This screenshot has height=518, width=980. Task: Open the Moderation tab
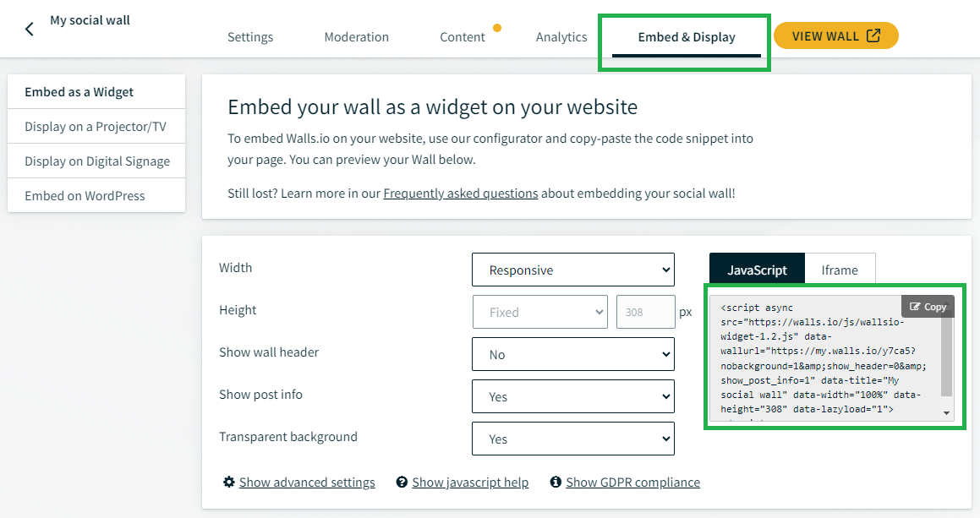tap(356, 37)
